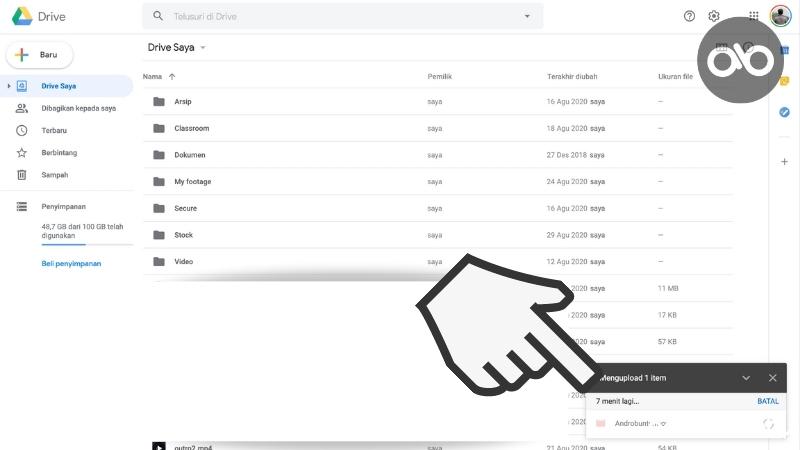Click the 48,7 GB dari 100 GB text
Viewport: 800px width, 450px height.
(x=82, y=231)
